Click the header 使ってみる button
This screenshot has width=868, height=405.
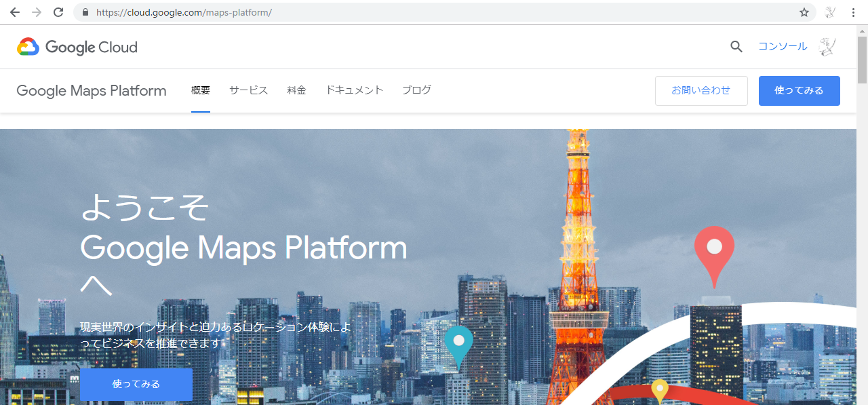click(x=800, y=90)
